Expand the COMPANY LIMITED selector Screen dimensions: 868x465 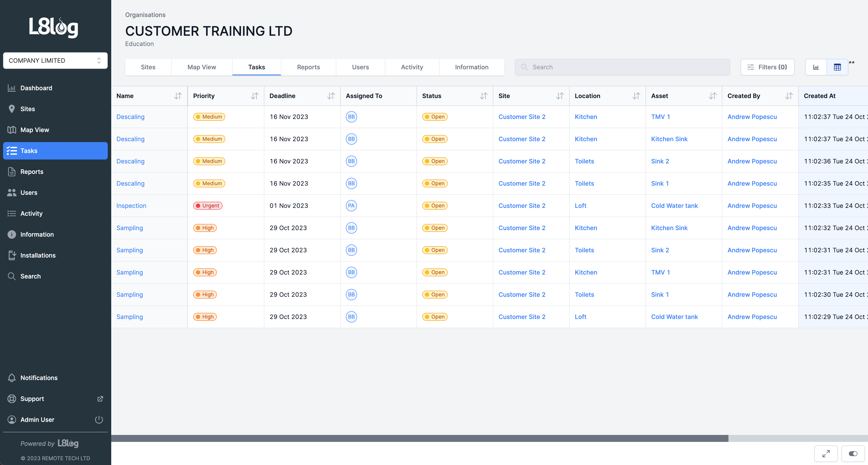pyautogui.click(x=55, y=60)
